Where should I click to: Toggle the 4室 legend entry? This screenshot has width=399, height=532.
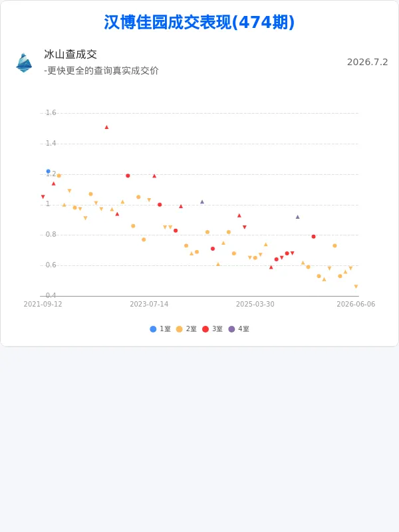239,329
